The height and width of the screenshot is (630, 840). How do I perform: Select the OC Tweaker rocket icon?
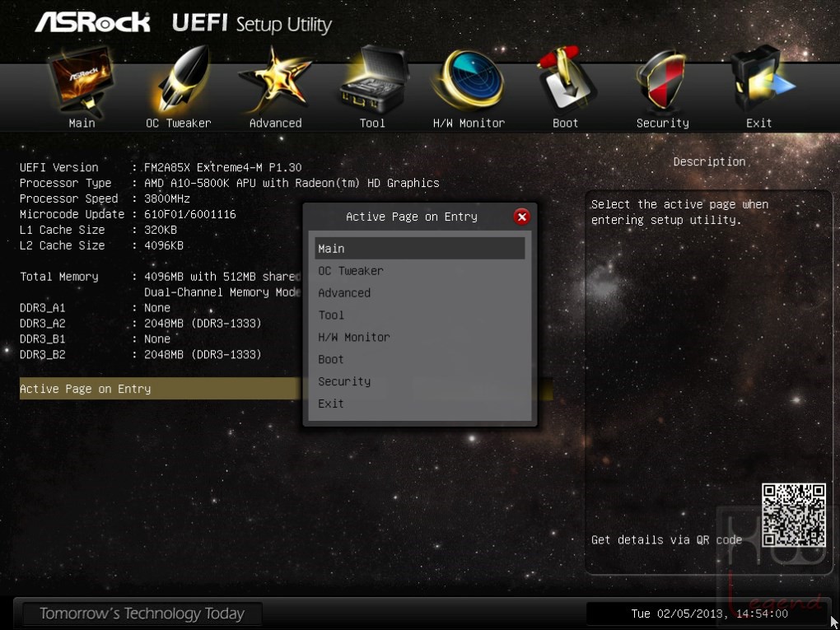click(x=180, y=81)
